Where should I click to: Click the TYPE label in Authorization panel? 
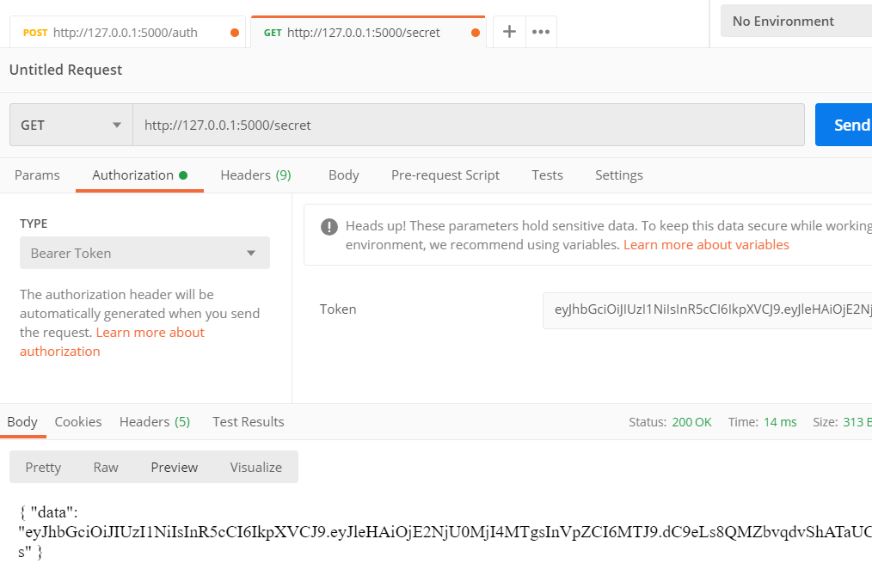[x=34, y=224]
